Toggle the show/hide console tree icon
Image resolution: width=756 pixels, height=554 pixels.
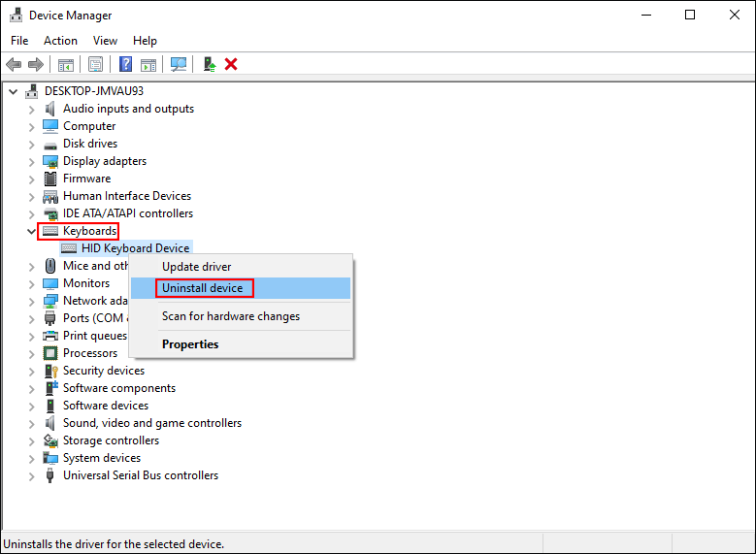[66, 64]
